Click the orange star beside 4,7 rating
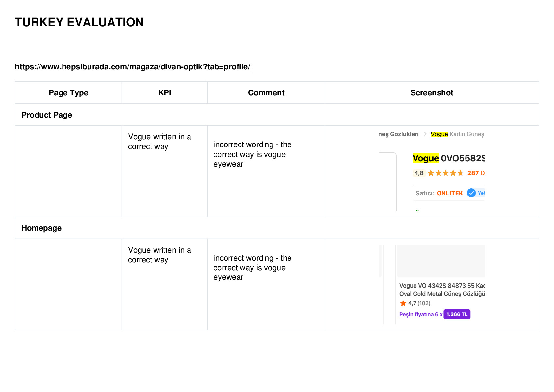 403,303
